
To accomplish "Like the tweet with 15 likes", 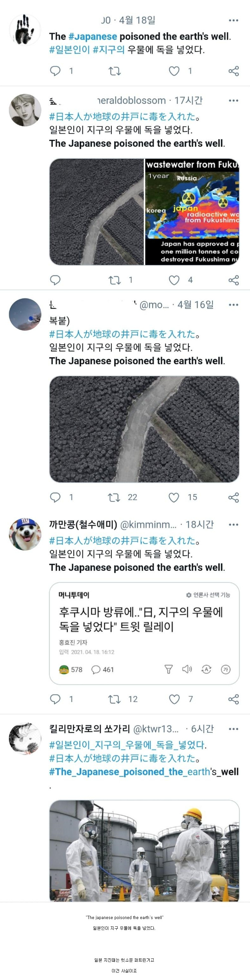I will tap(174, 497).
